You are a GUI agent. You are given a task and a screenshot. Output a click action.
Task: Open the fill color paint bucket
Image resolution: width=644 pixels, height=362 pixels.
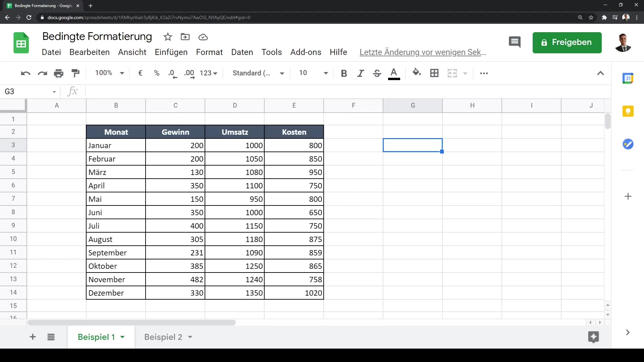[x=417, y=72]
